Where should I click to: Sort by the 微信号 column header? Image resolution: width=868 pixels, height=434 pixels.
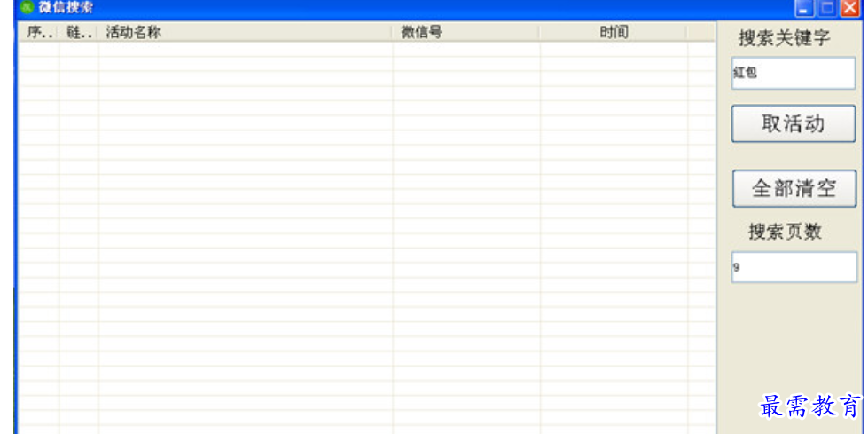[466, 32]
